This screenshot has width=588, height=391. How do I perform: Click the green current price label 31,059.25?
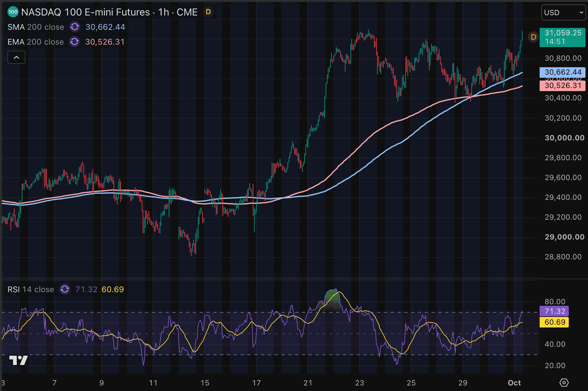tap(563, 37)
